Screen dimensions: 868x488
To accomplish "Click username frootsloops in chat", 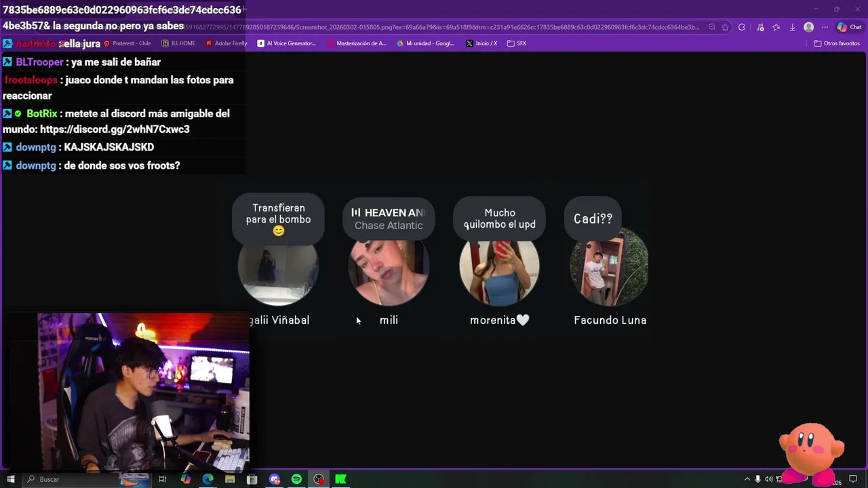I will pos(31,80).
